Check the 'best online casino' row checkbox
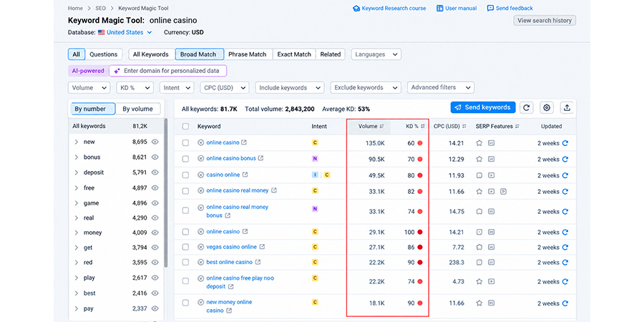 coord(185,263)
